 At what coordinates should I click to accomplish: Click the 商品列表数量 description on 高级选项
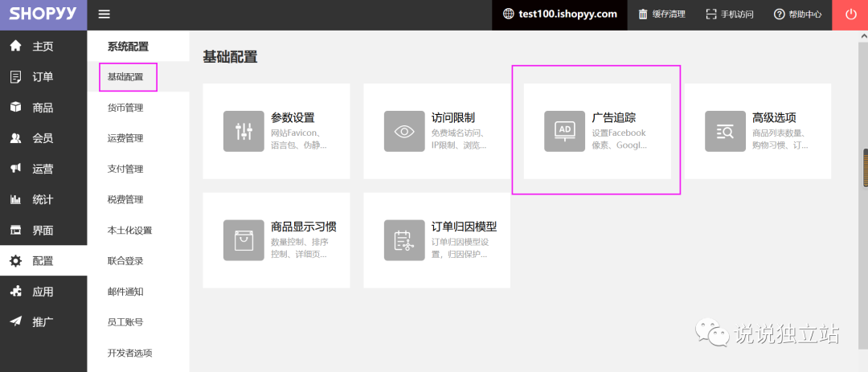pos(780,139)
